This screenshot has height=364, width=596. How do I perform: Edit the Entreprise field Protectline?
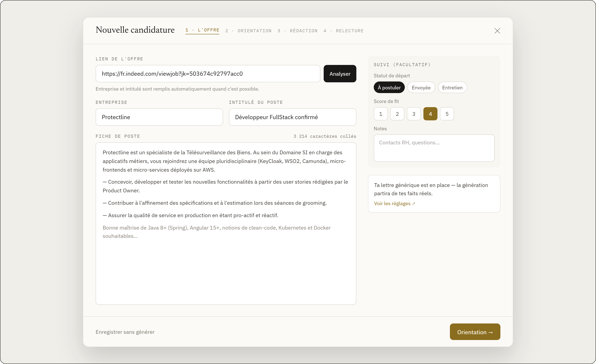(159, 117)
